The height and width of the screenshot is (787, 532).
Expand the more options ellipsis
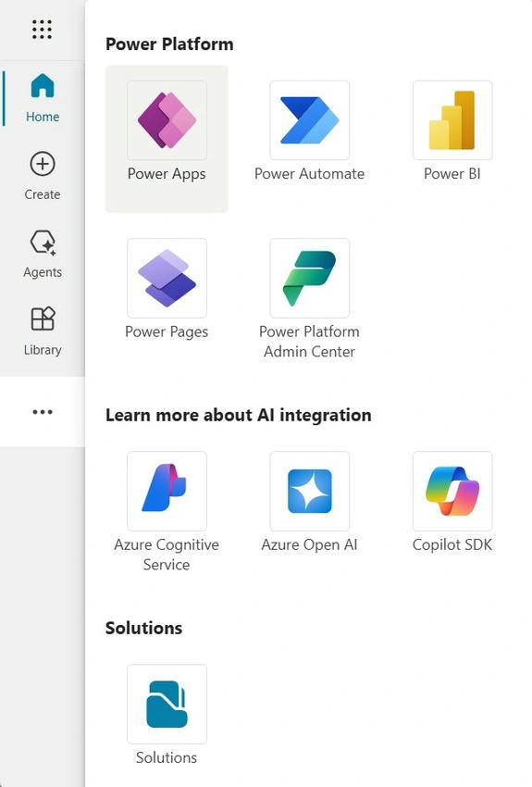pos(43,412)
